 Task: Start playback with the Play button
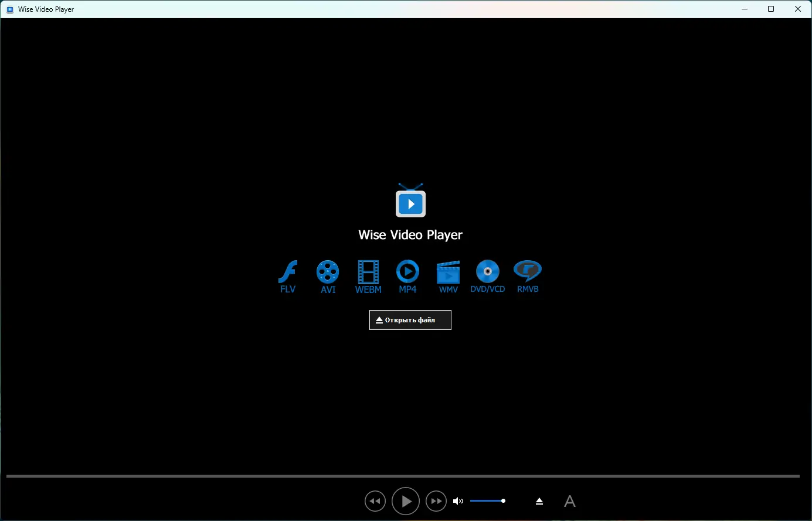click(406, 501)
